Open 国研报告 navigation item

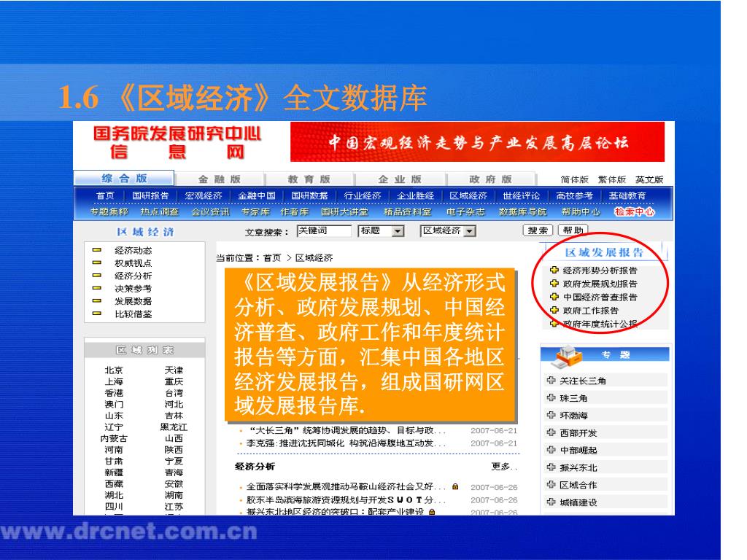coord(150,195)
